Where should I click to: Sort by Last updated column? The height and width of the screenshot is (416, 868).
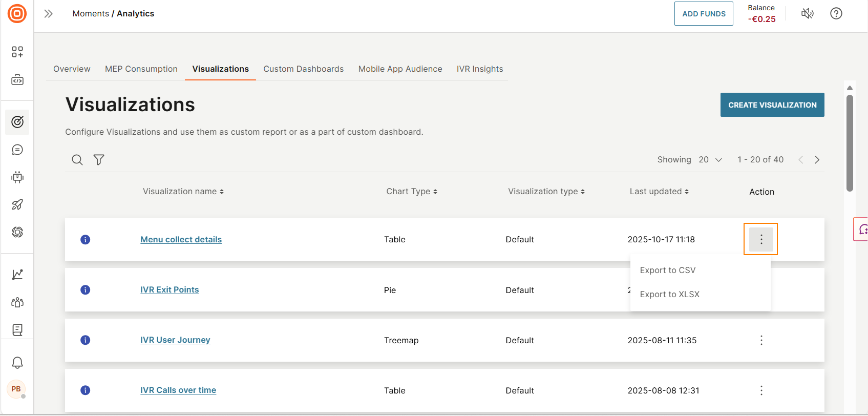[x=659, y=191]
